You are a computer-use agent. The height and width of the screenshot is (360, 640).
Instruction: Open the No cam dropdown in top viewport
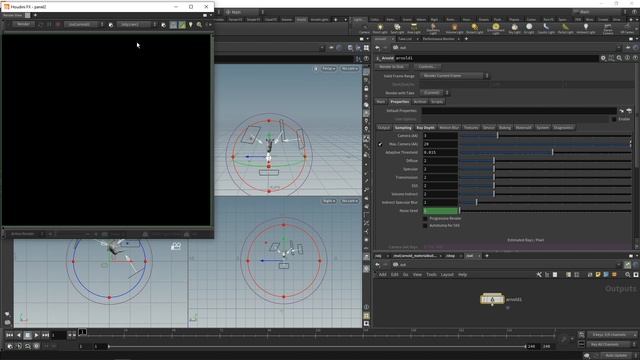point(349,69)
